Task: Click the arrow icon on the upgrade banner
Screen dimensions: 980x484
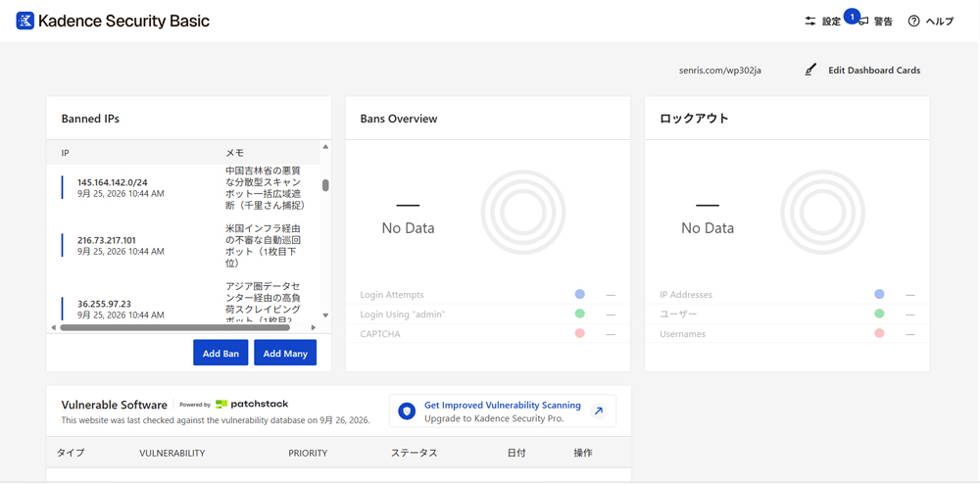Action: 598,411
